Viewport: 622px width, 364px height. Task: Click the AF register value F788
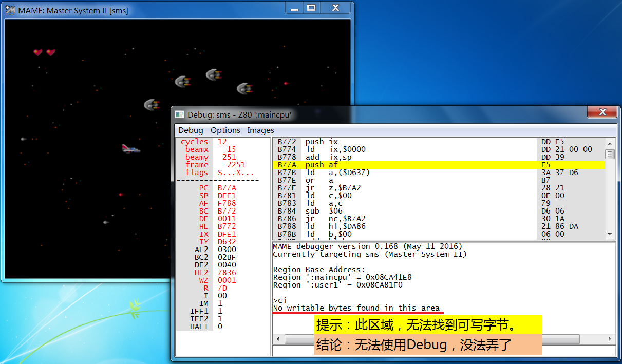pos(227,203)
